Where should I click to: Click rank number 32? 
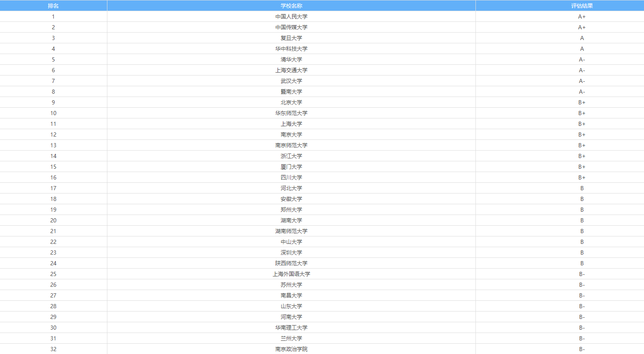(x=53, y=349)
